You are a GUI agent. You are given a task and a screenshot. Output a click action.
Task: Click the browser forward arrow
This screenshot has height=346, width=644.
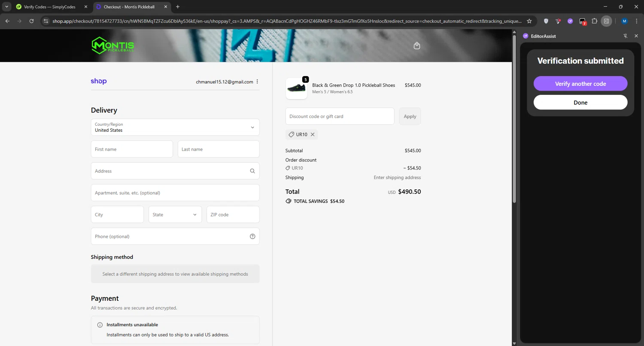[x=19, y=21]
